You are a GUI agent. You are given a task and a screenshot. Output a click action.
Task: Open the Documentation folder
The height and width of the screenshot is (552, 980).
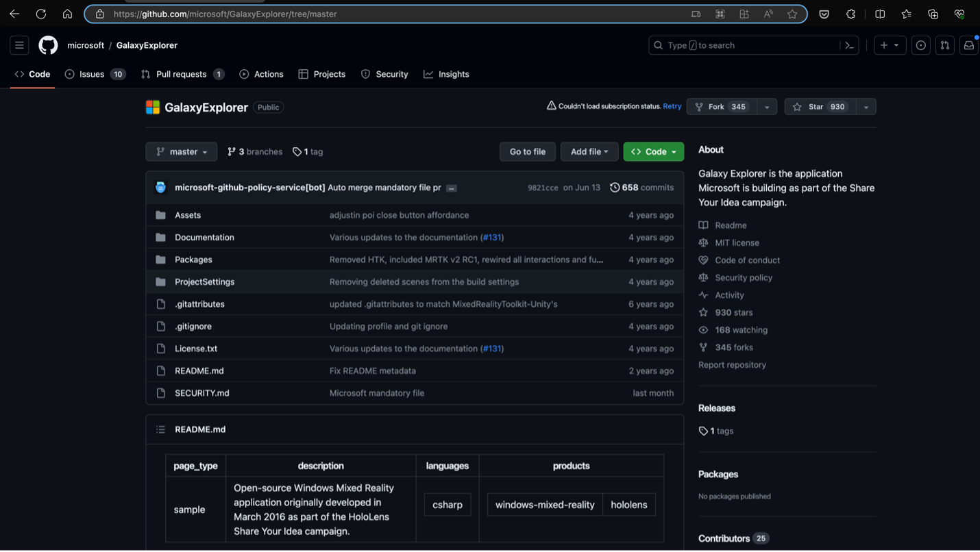204,237
